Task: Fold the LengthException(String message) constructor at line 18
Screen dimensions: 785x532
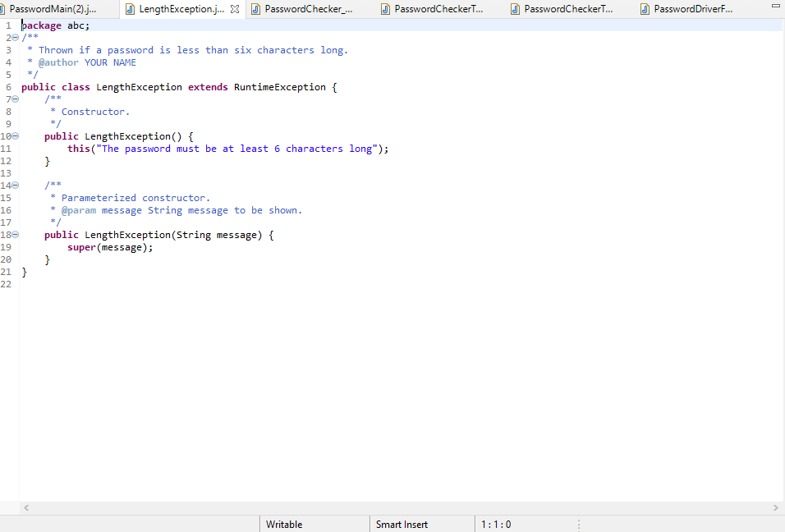Action: tap(15, 235)
